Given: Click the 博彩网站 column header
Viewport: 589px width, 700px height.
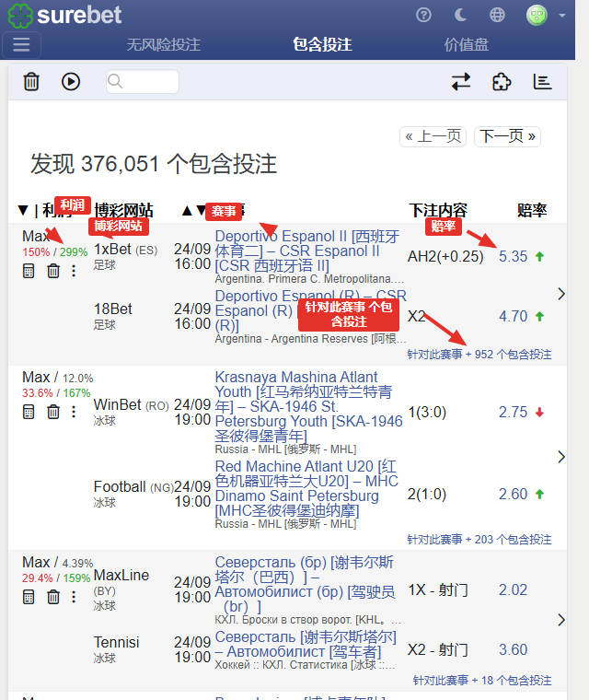Looking at the screenshot, I should coord(123,210).
